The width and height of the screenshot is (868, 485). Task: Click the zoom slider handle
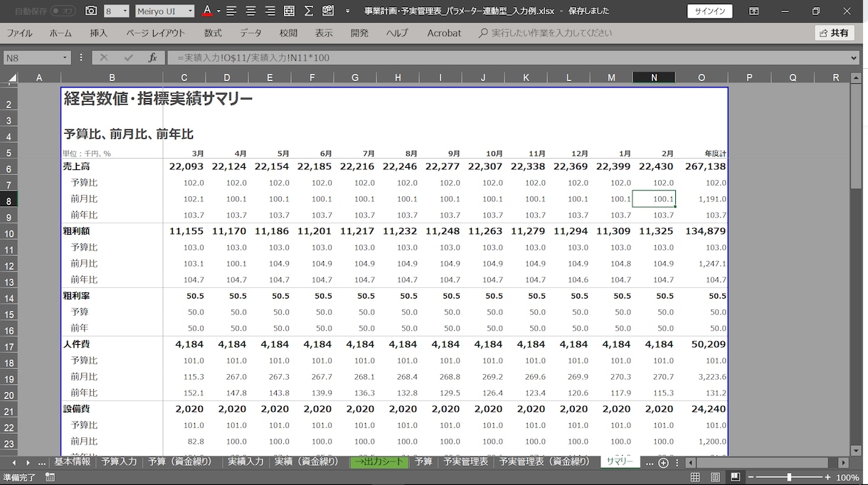[788, 477]
